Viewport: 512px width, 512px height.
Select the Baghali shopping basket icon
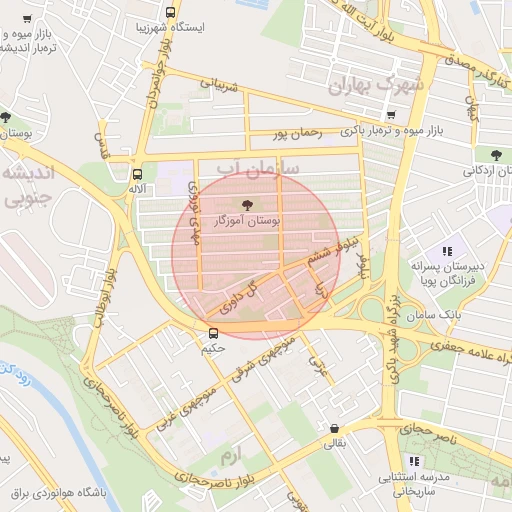click(x=334, y=429)
